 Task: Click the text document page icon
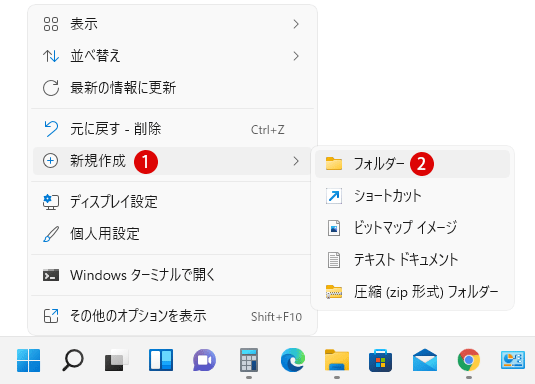pyautogui.click(x=334, y=260)
